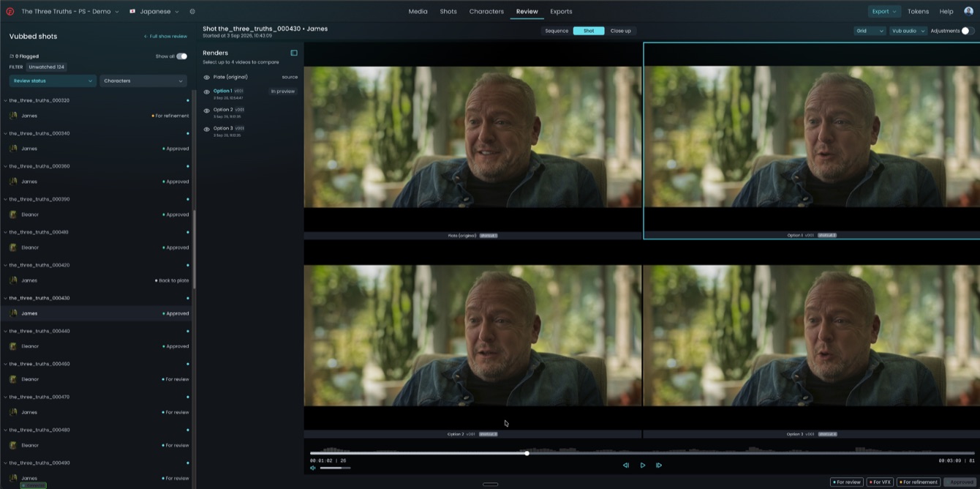The image size is (980, 489).
Task: Open the Help menu
Action: [x=946, y=12]
